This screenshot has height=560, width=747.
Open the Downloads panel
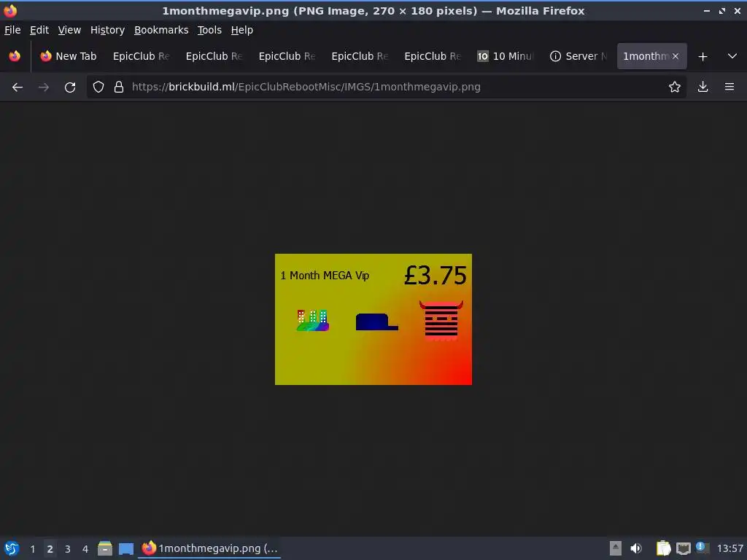pyautogui.click(x=703, y=87)
